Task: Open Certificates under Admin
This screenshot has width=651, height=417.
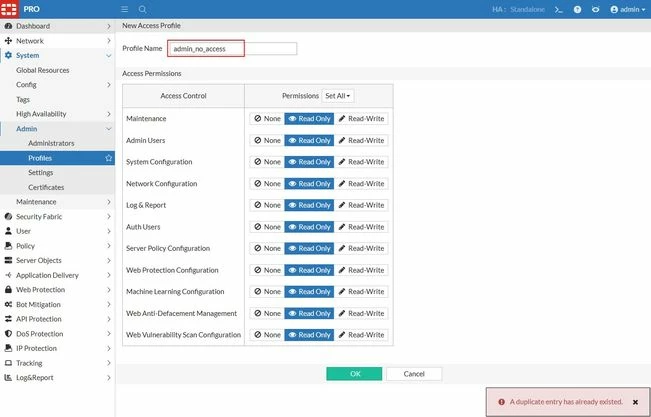Action: (46, 187)
